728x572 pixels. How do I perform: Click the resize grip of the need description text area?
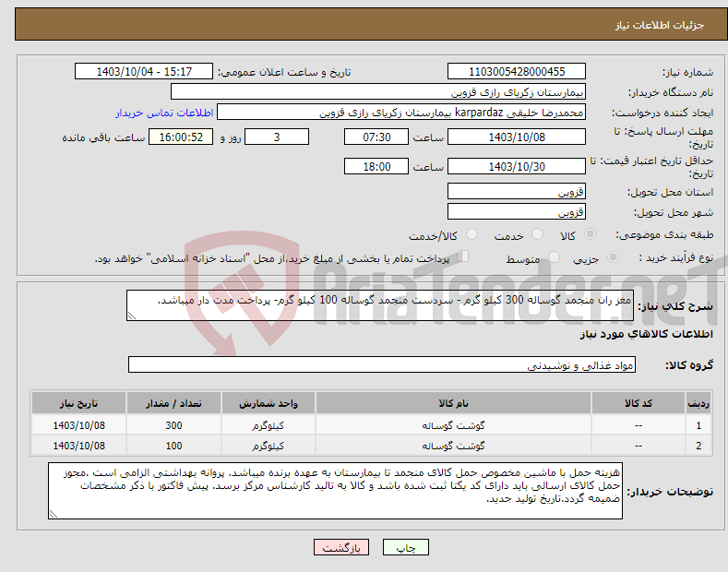(x=132, y=316)
